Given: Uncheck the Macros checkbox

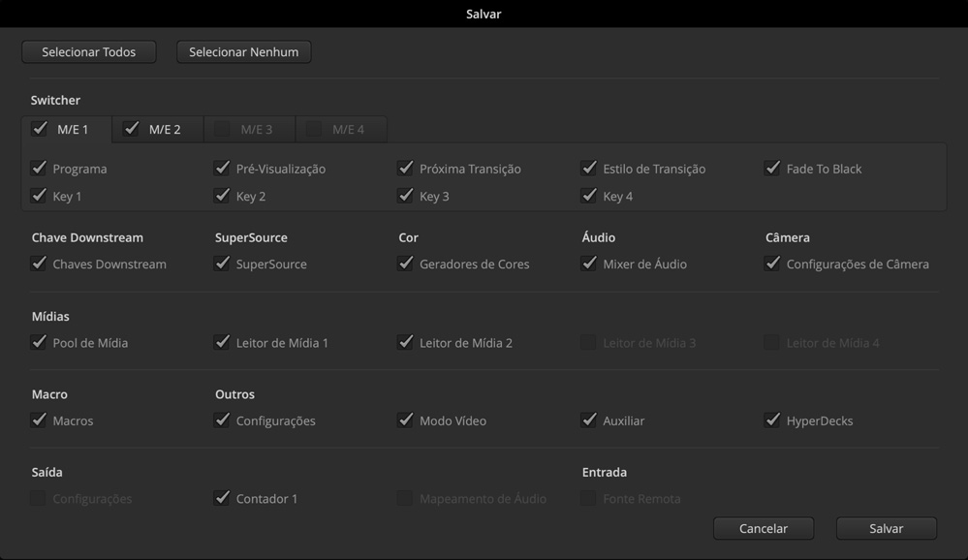Looking at the screenshot, I should click(39, 420).
